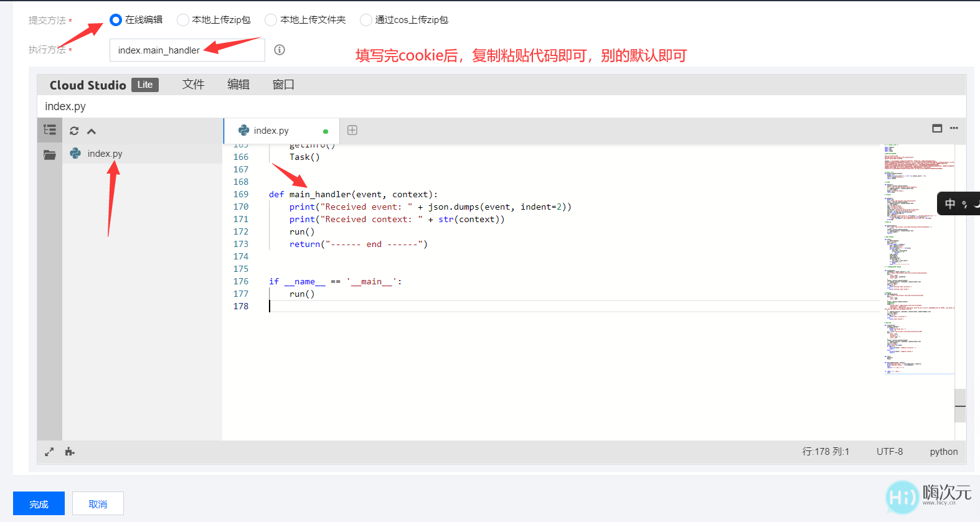The image size is (980, 522).
Task: Toggle editor maximize panel icon
Action: pos(937,128)
